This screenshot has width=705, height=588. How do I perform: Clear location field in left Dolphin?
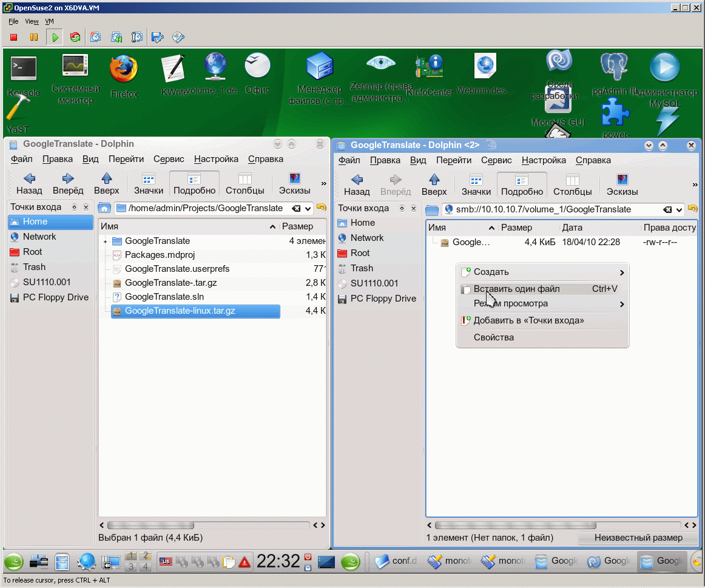pyautogui.click(x=296, y=209)
